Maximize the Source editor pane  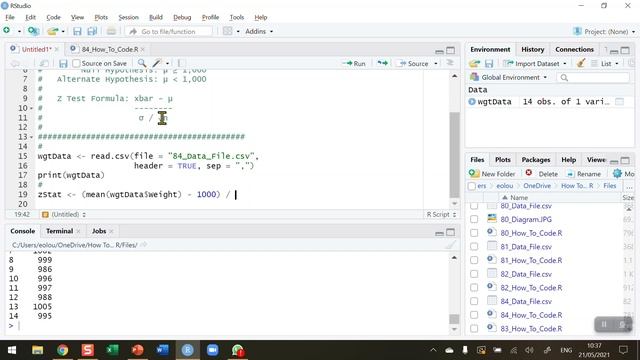click(x=450, y=50)
